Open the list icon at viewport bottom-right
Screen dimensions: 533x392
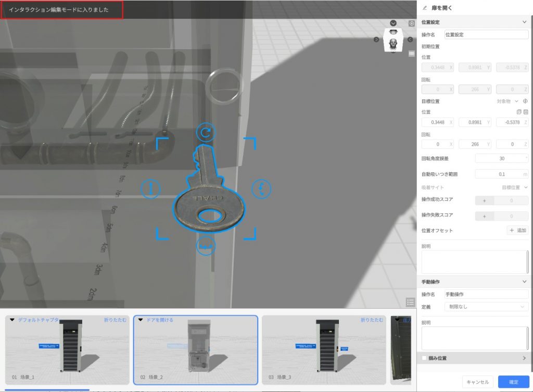pyautogui.click(x=410, y=302)
